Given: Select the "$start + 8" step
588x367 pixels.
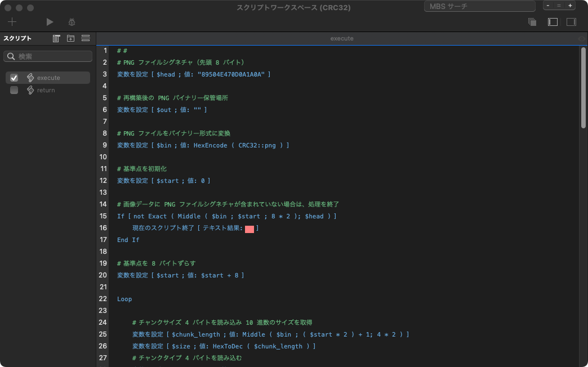Looking at the screenshot, I should [180, 275].
